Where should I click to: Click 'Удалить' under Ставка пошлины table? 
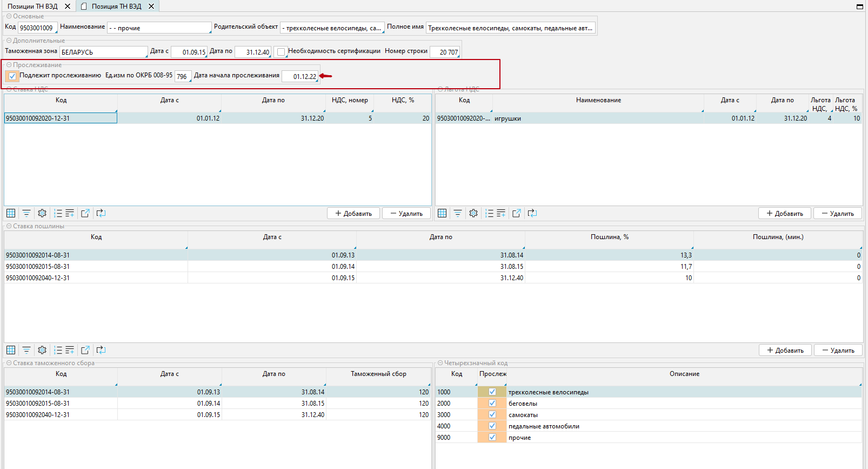pos(838,350)
